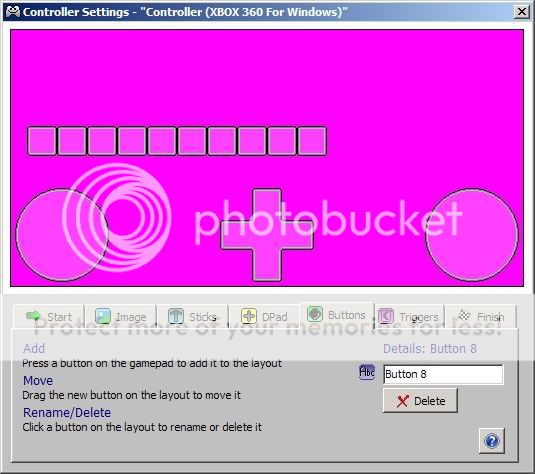This screenshot has height=474, width=535.
Task: Select the Buttons tab
Action: pyautogui.click(x=336, y=315)
